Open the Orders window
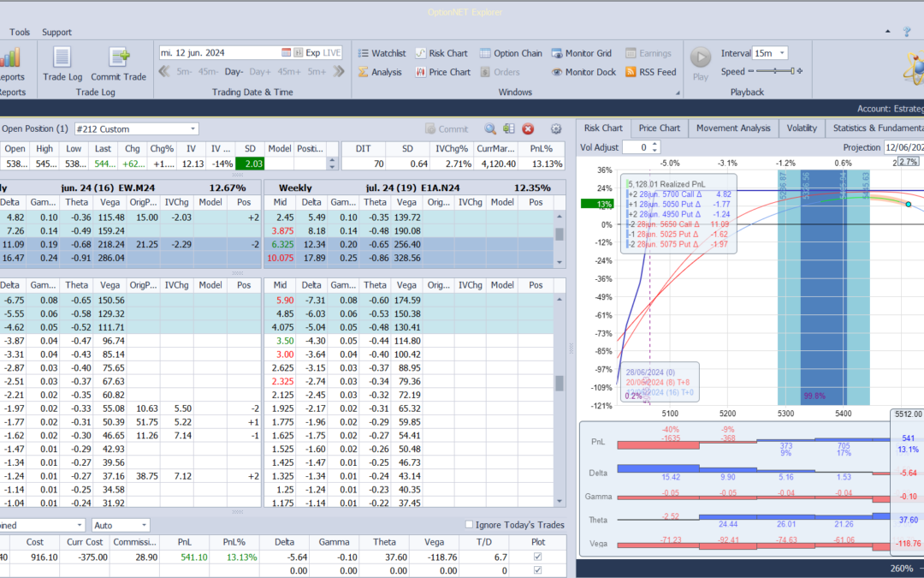 500,72
